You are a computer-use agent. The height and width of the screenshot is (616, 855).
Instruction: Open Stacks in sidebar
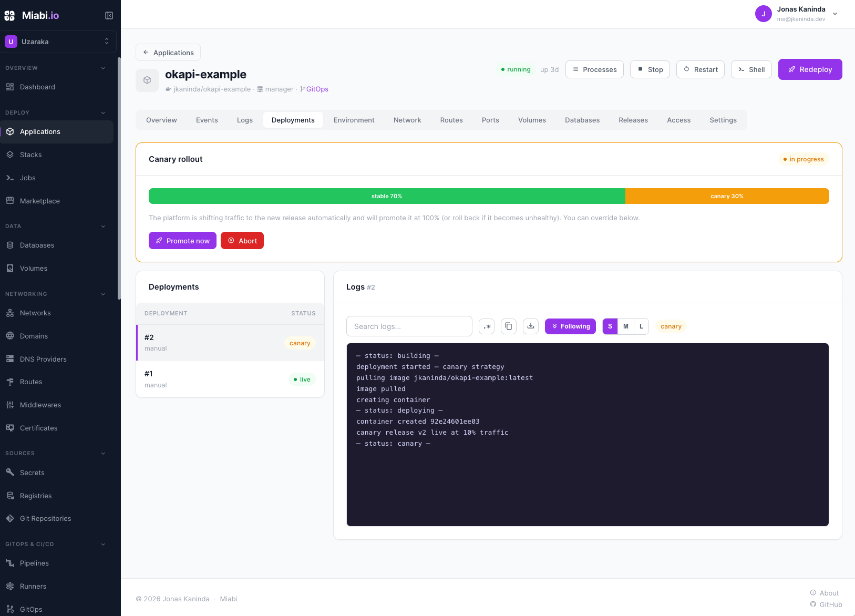57,155
